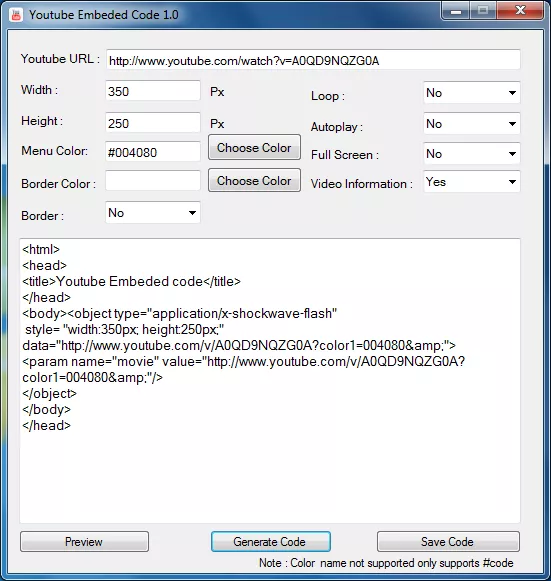Click the Height input field

click(153, 123)
